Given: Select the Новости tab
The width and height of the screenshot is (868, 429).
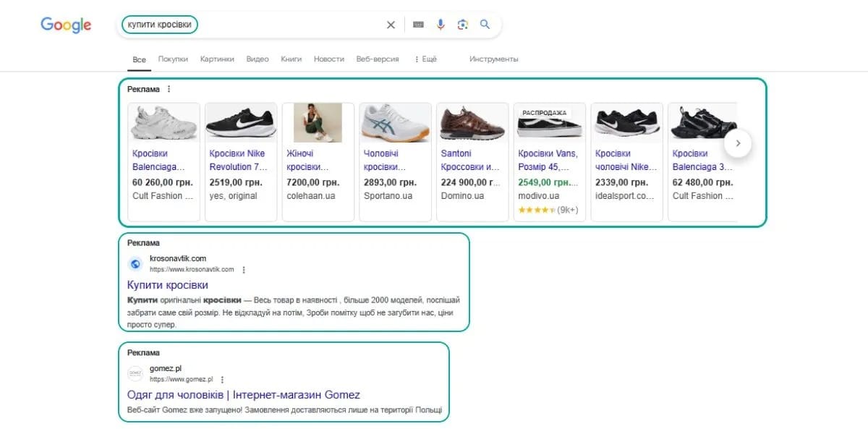Looking at the screenshot, I should pyautogui.click(x=329, y=59).
